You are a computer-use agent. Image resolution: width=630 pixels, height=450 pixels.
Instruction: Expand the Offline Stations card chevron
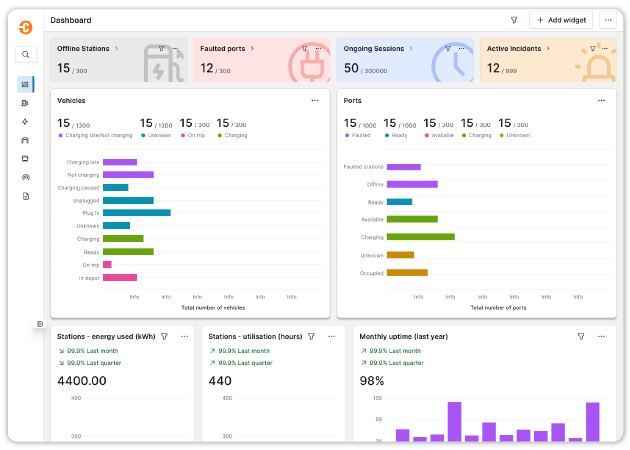coord(116,48)
